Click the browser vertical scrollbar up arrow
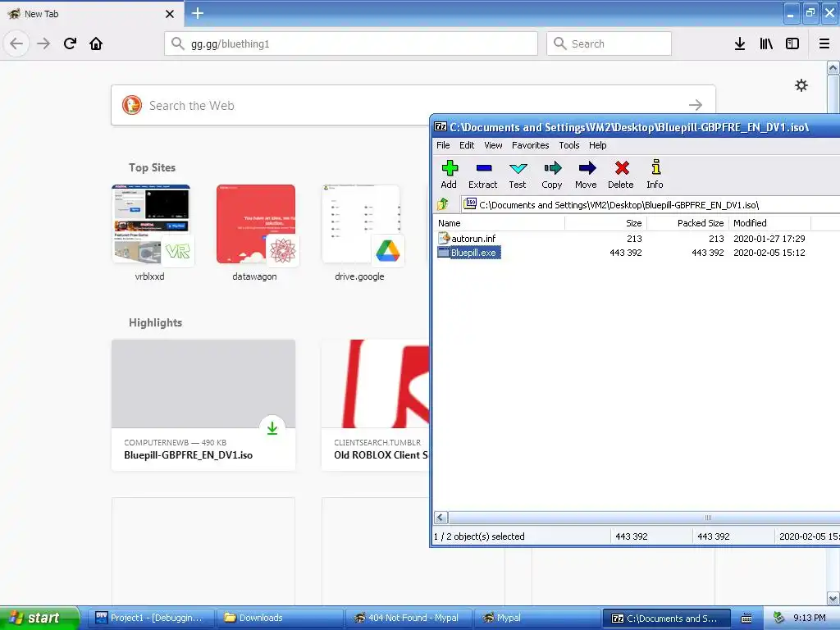The image size is (840, 630). tap(833, 67)
